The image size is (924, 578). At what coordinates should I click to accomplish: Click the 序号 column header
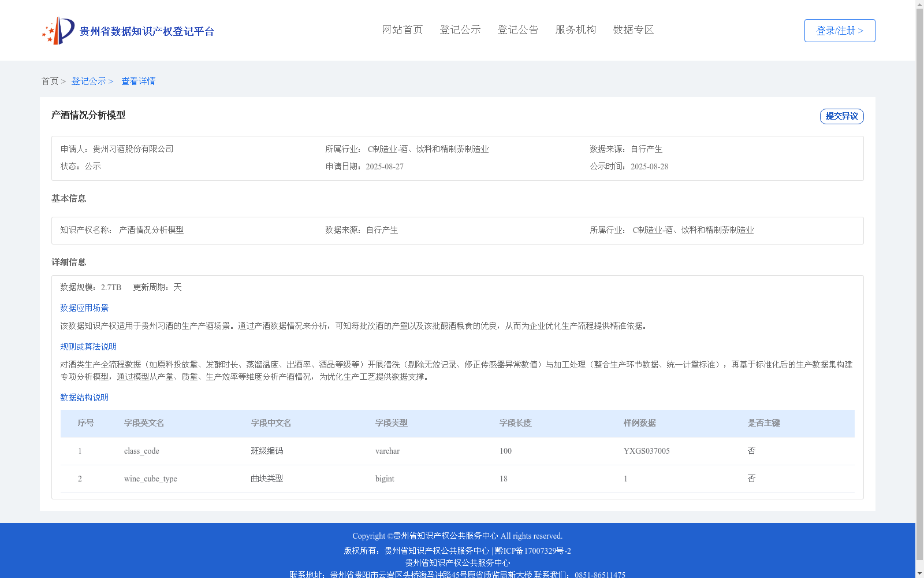point(86,423)
